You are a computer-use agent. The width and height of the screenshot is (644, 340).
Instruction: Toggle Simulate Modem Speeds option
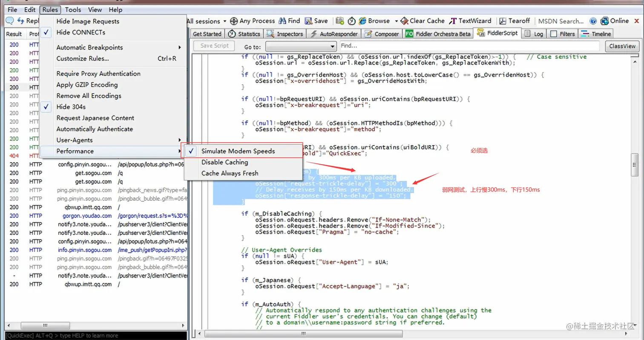243,151
